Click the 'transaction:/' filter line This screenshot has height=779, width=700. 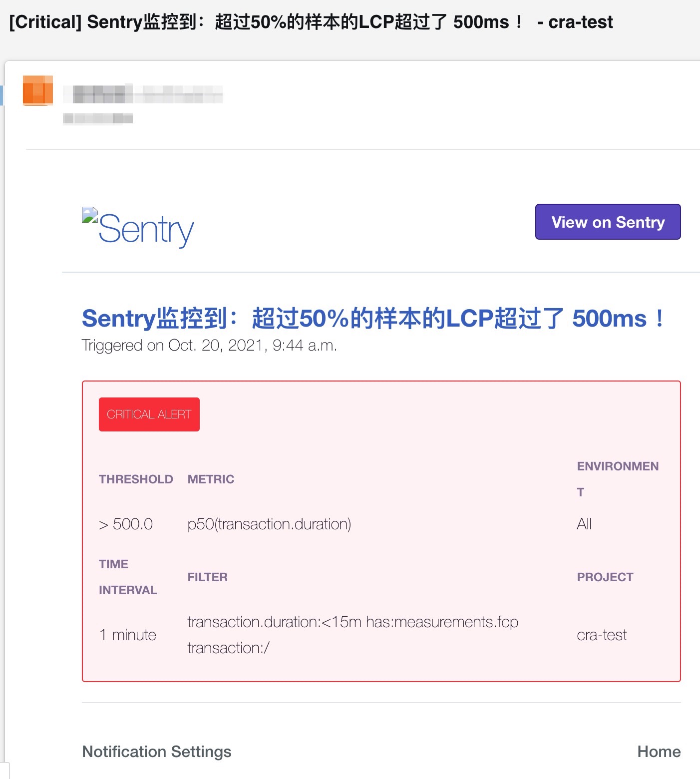(229, 648)
